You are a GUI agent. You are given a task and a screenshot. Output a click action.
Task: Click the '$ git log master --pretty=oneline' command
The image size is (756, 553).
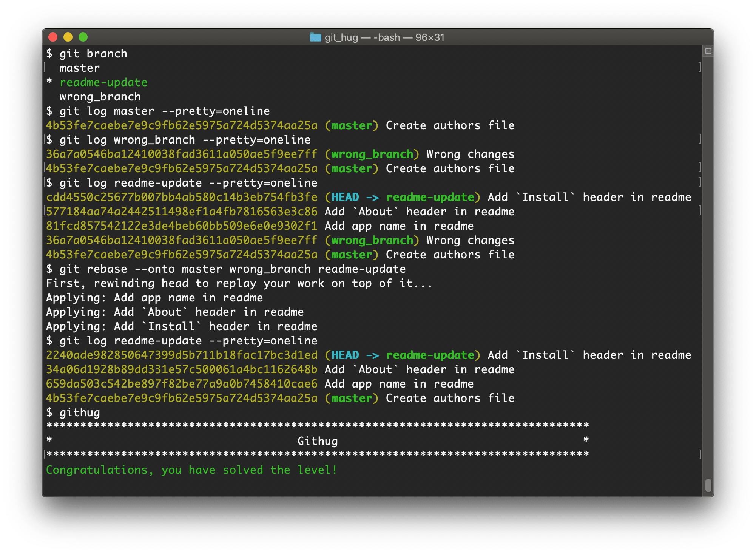tap(158, 111)
